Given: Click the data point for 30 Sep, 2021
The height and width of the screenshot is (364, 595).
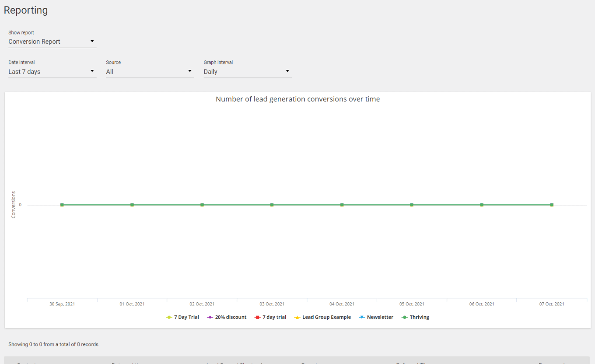Looking at the screenshot, I should point(62,205).
